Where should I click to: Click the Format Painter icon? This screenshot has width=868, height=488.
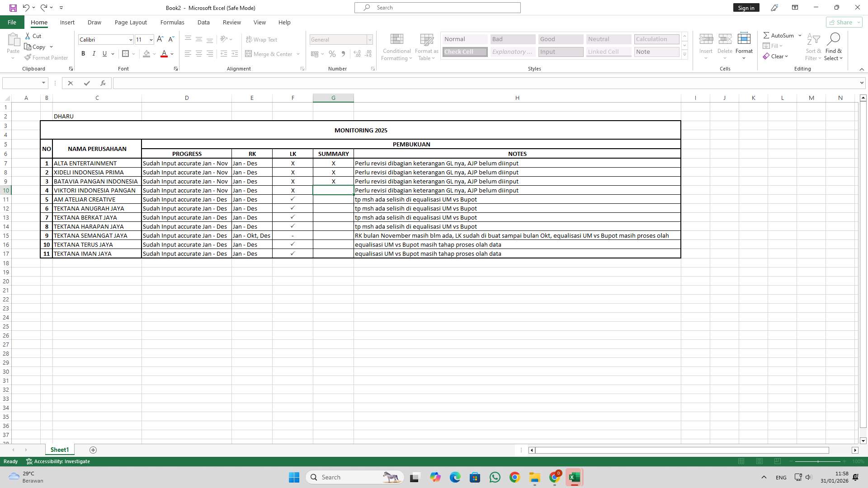(28, 57)
